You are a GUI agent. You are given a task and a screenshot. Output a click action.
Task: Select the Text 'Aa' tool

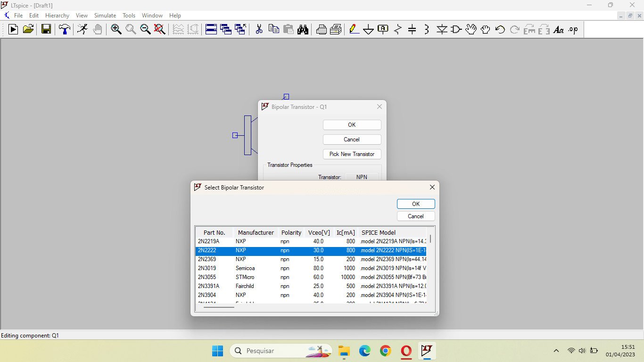click(559, 30)
